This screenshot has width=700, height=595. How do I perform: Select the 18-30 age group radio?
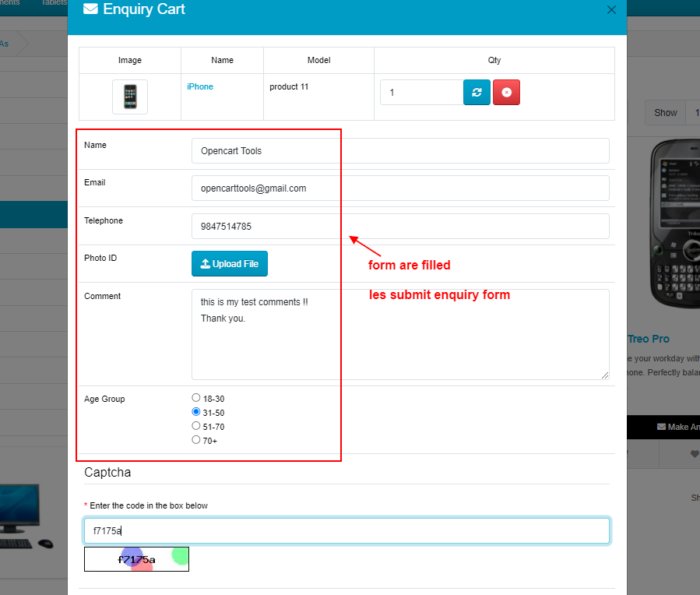coord(196,398)
